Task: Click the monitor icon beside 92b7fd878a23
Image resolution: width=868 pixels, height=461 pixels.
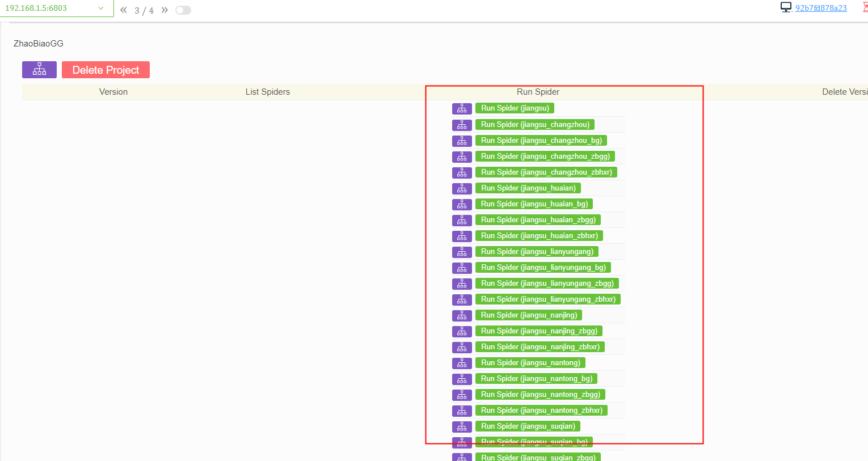Action: coord(786,7)
